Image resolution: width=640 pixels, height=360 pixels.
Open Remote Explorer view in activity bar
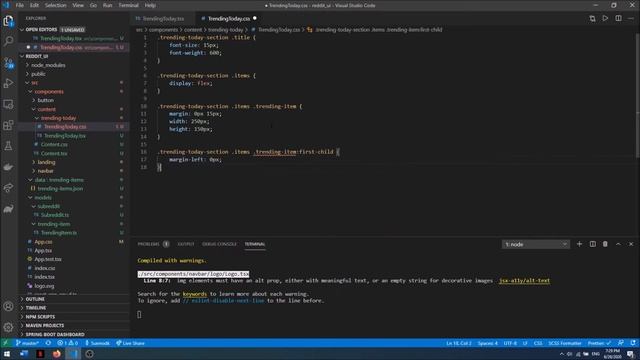tap(8, 104)
